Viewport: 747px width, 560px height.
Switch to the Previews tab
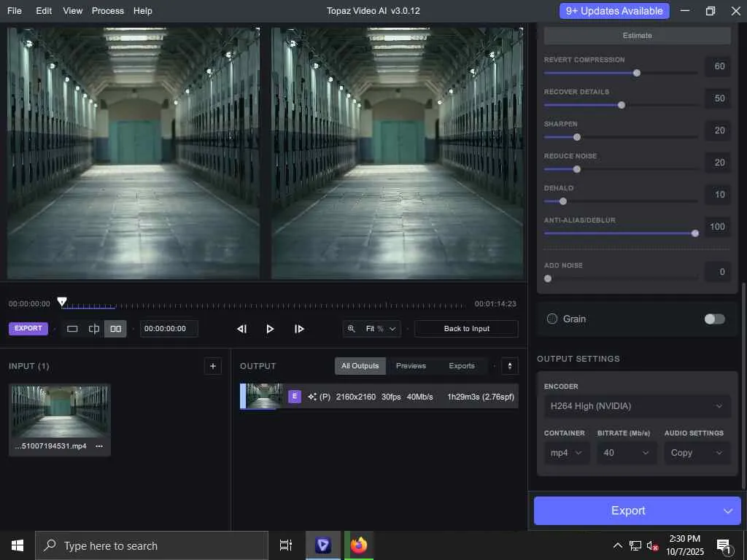411,366
